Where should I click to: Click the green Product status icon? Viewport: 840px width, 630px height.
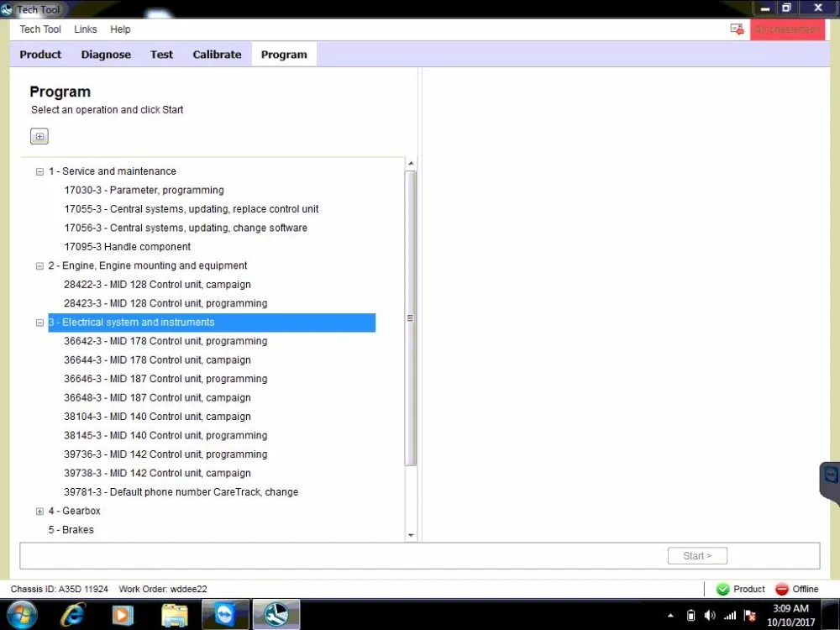[x=722, y=589]
